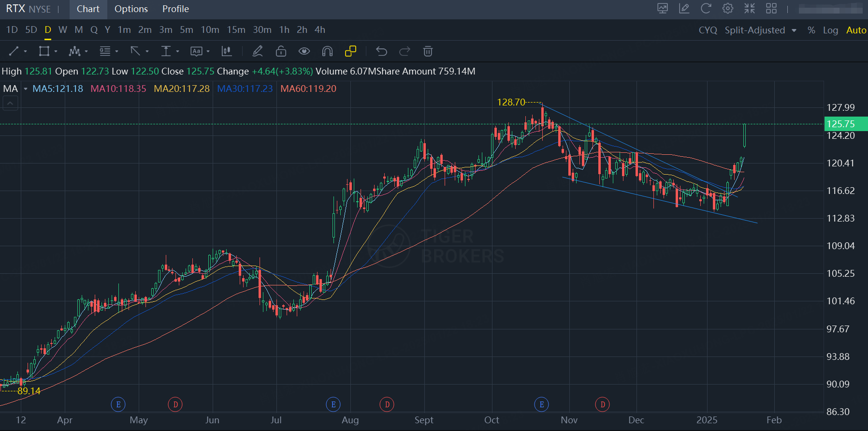Click the dividend D marker after November

603,404
